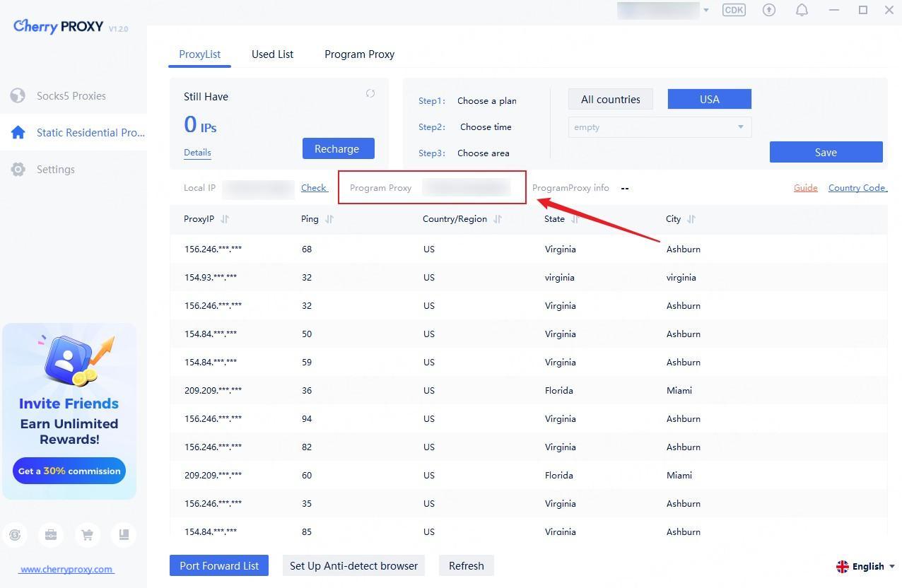The image size is (902, 588).
Task: Select the All countries filter
Action: pos(610,100)
